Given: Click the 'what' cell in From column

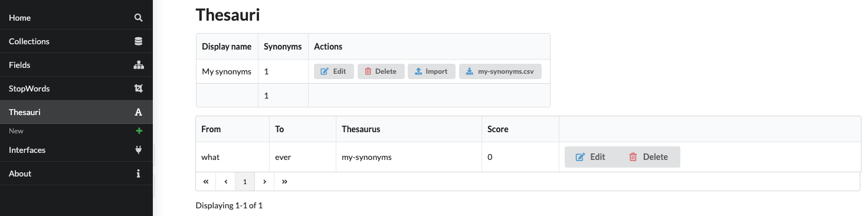Looking at the screenshot, I should tap(232, 157).
